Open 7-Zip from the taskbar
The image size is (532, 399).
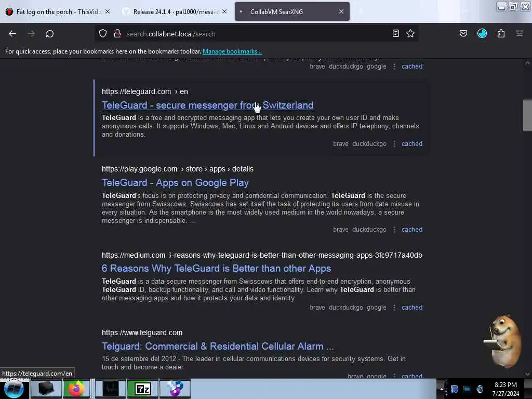(x=143, y=389)
